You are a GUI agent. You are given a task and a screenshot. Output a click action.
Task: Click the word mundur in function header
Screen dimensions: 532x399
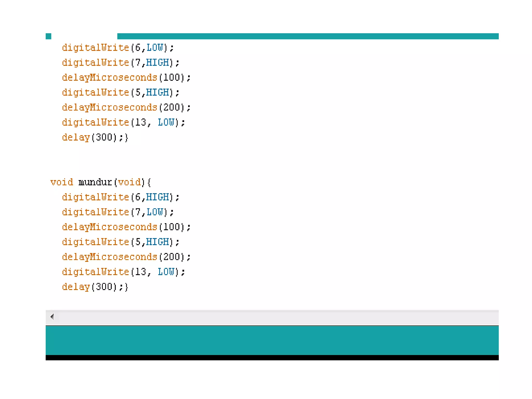click(95, 182)
